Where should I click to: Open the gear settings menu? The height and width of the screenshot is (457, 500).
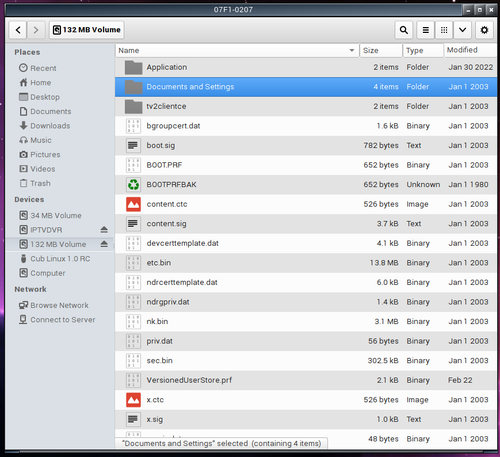tap(484, 30)
